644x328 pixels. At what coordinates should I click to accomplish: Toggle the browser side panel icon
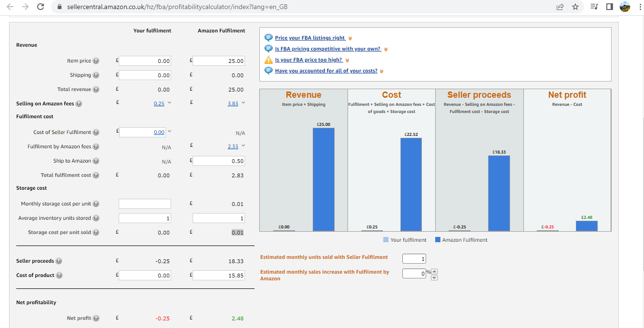tap(609, 7)
